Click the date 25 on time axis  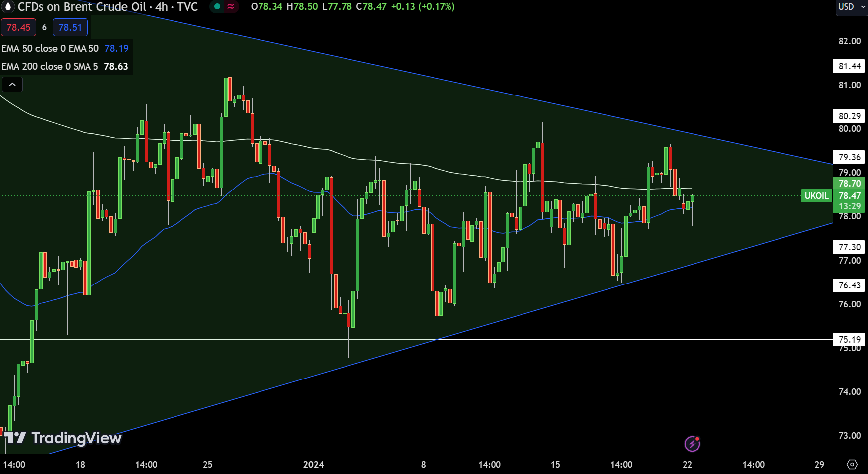coord(208,465)
